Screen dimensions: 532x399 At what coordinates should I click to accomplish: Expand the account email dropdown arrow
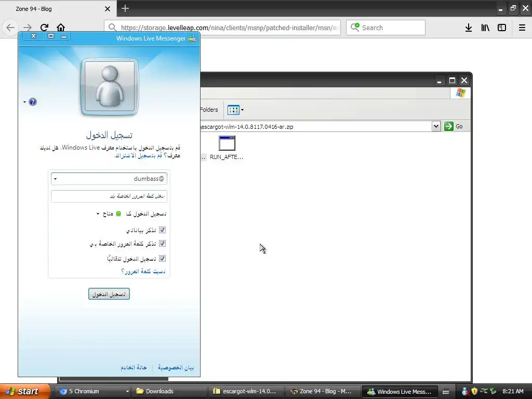tap(55, 179)
